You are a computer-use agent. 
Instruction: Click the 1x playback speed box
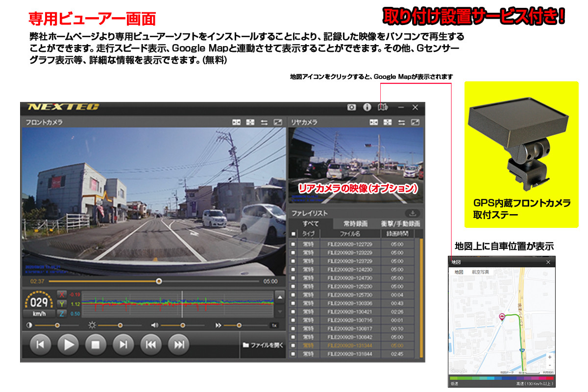(x=275, y=325)
